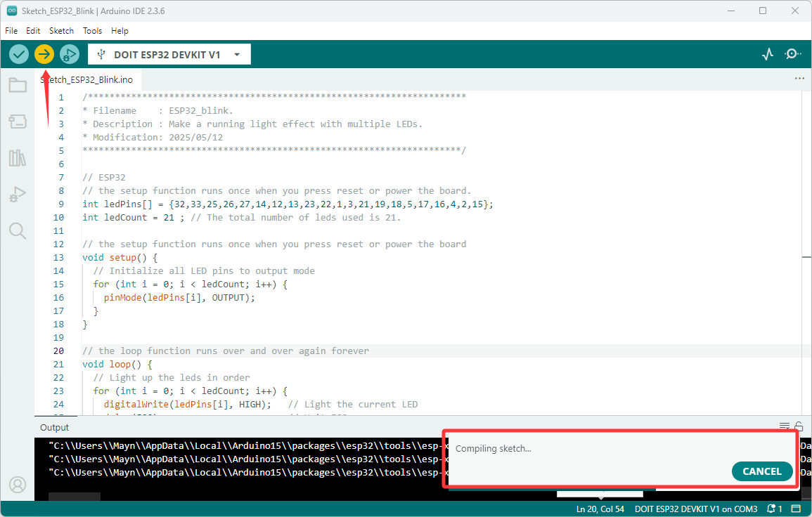Open Library Manager sidebar icon
The height and width of the screenshot is (517, 812).
(x=18, y=158)
